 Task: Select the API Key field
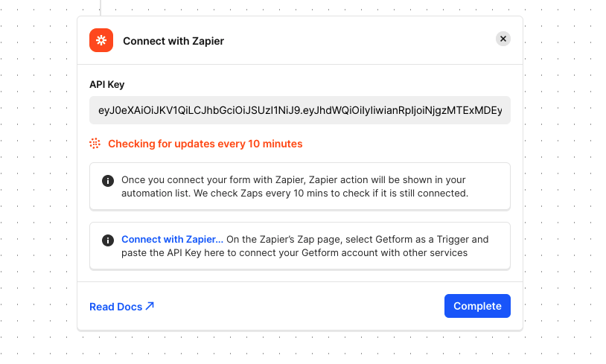pos(300,110)
